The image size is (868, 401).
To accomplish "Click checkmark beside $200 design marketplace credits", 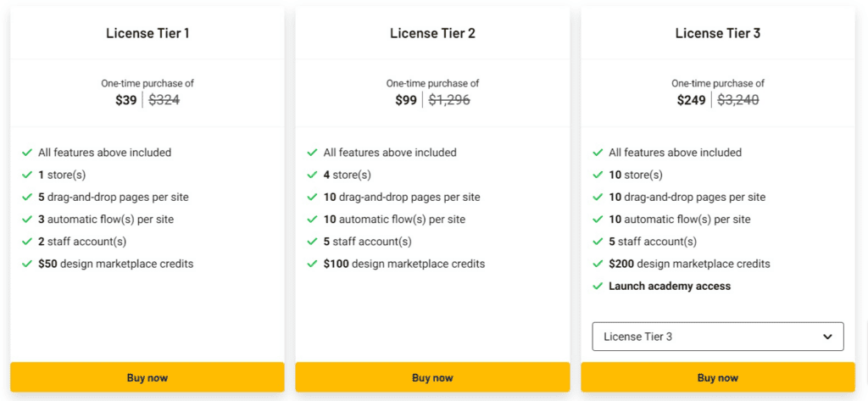I will [598, 264].
